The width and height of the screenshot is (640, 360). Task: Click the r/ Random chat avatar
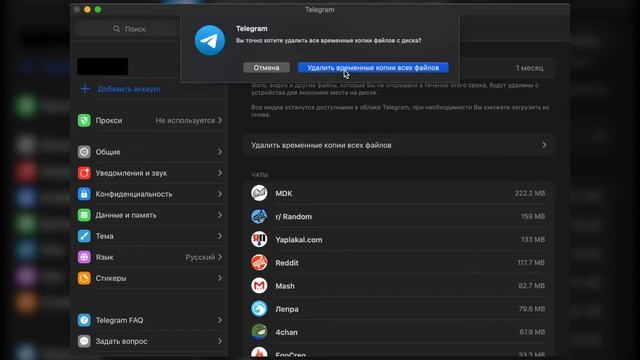point(259,216)
